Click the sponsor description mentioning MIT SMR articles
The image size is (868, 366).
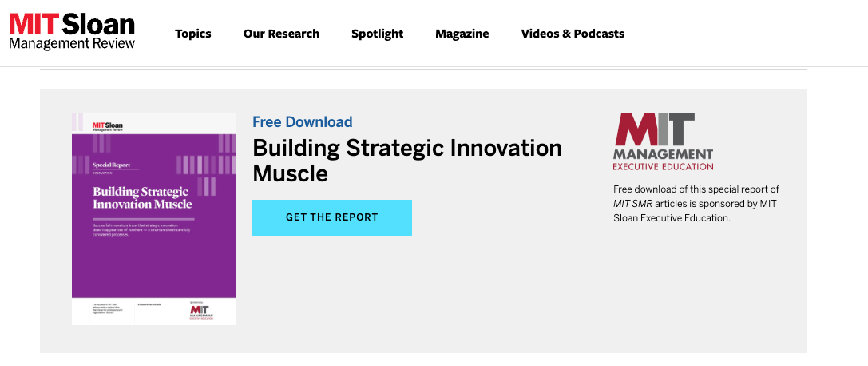696,204
